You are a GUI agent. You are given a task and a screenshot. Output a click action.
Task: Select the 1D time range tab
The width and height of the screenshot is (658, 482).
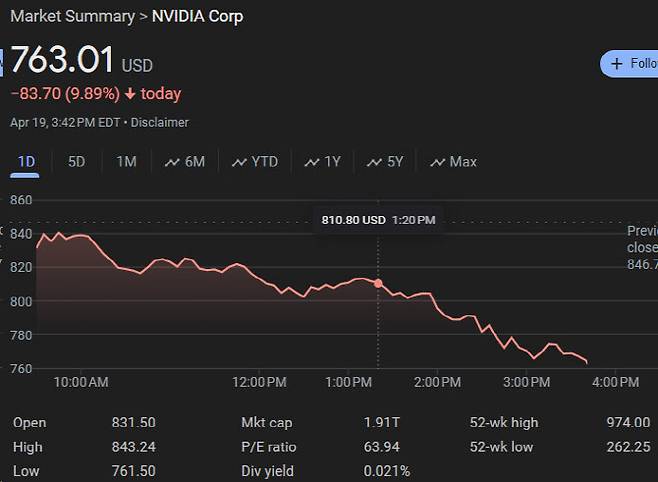tap(27, 162)
